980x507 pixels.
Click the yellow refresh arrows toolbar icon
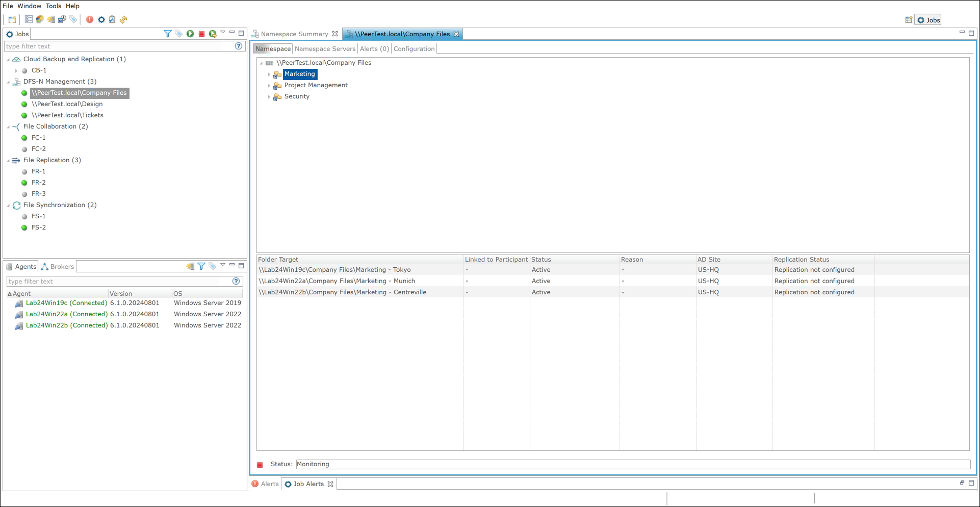click(123, 19)
